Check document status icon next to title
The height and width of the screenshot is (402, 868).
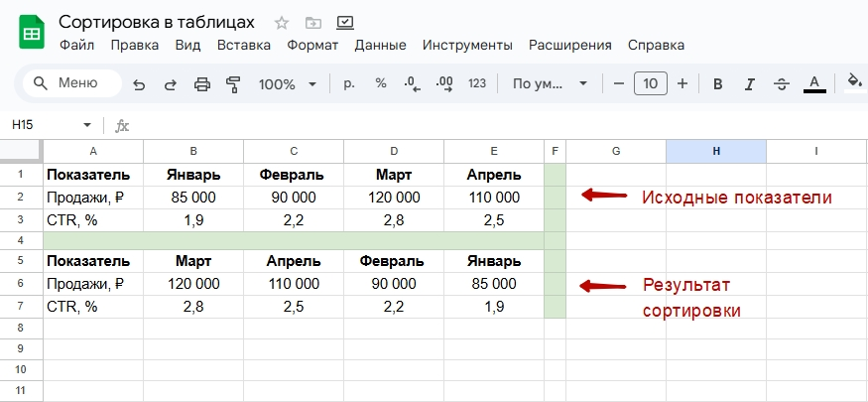(345, 23)
